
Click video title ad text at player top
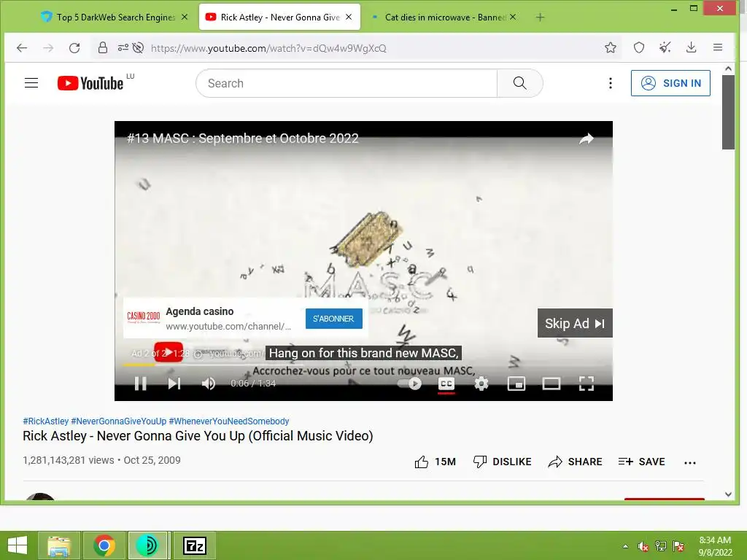242,139
